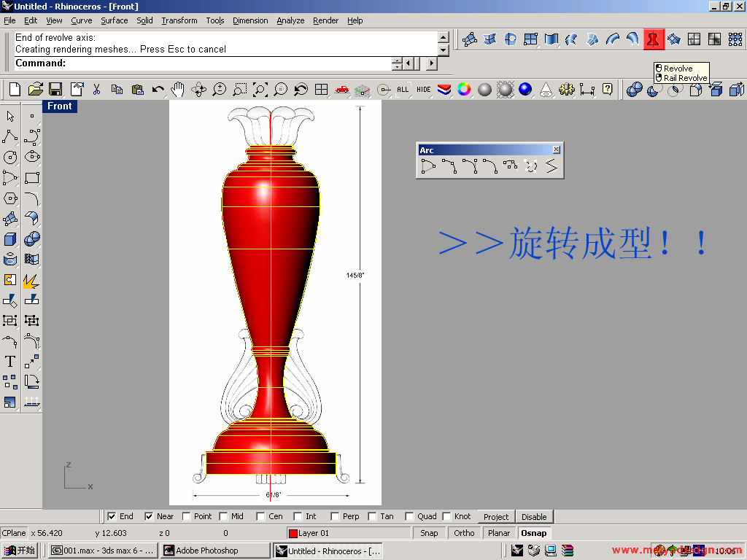Viewport: 747px width, 560px height.
Task: Enable the Quad osnap checkbox
Action: [409, 516]
